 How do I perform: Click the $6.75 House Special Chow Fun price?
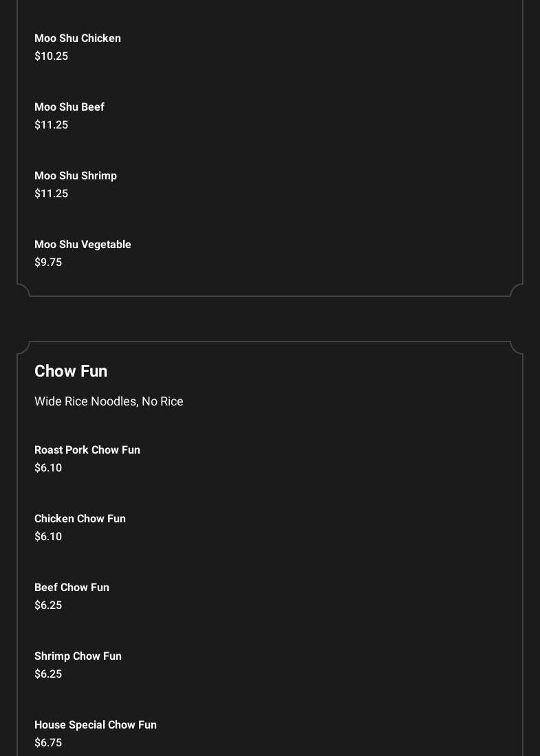point(48,743)
